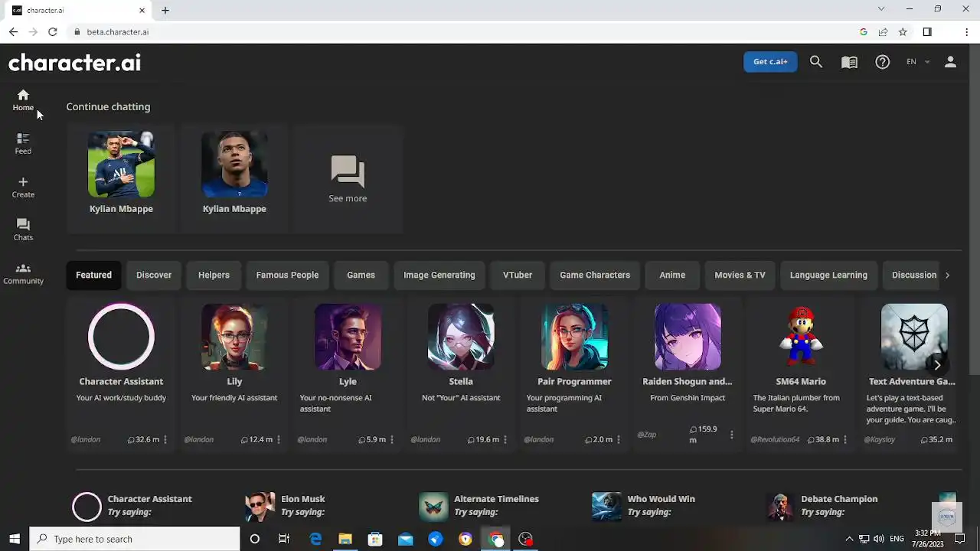Open the Lily character card
This screenshot has width=980, height=551.
[234, 375]
